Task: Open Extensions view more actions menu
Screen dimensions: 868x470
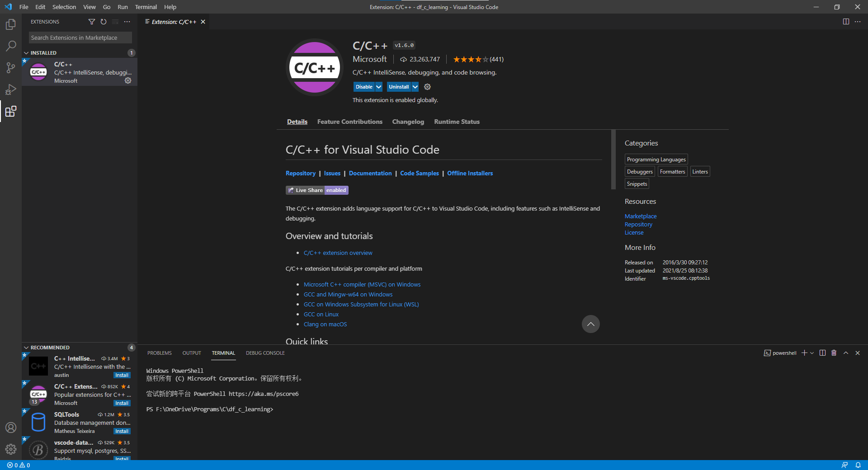Action: coord(127,22)
